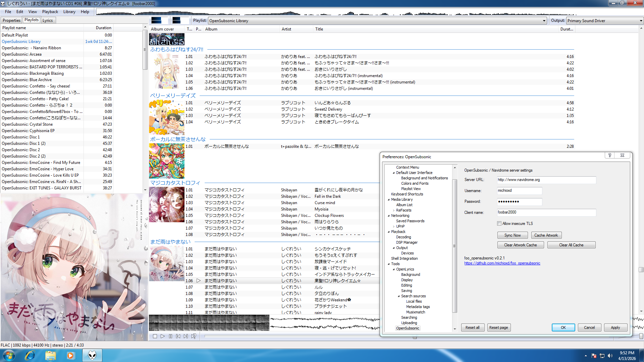
Task: Collapse the Search sources tree node
Action: click(x=399, y=296)
